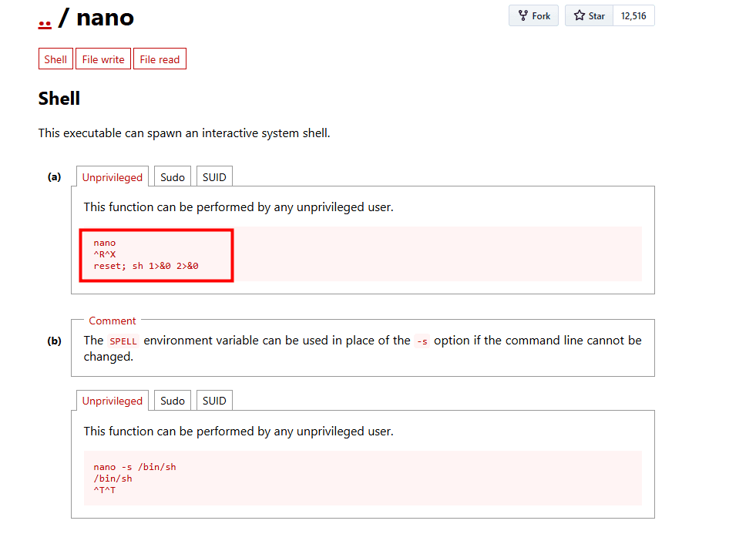The height and width of the screenshot is (534, 756).
Task: Jump to the Shell function tag
Action: tap(55, 59)
